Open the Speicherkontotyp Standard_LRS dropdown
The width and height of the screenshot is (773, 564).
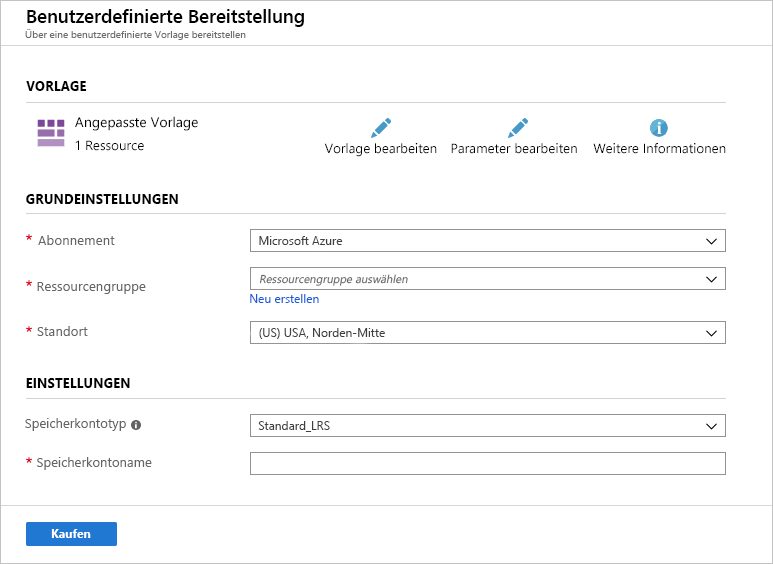[488, 425]
